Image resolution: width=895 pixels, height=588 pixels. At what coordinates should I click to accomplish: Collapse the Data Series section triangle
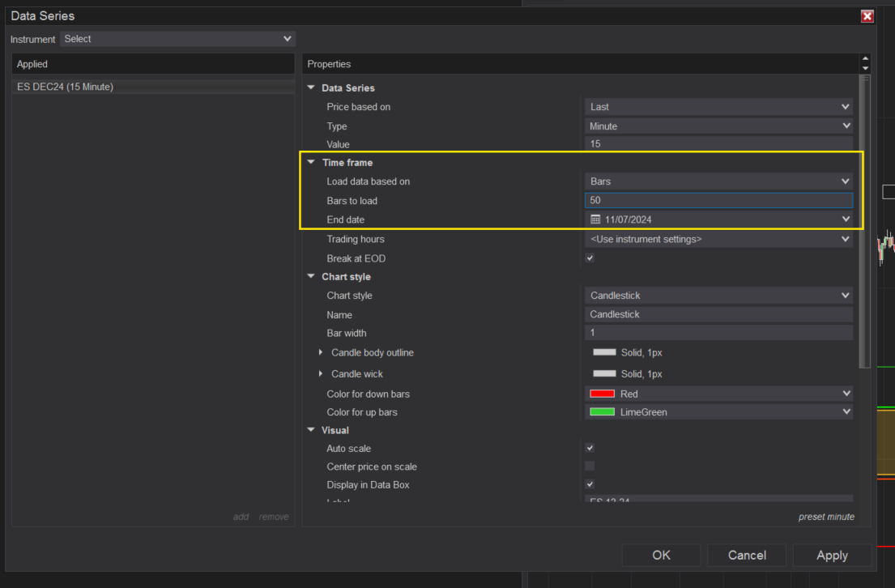[311, 88]
